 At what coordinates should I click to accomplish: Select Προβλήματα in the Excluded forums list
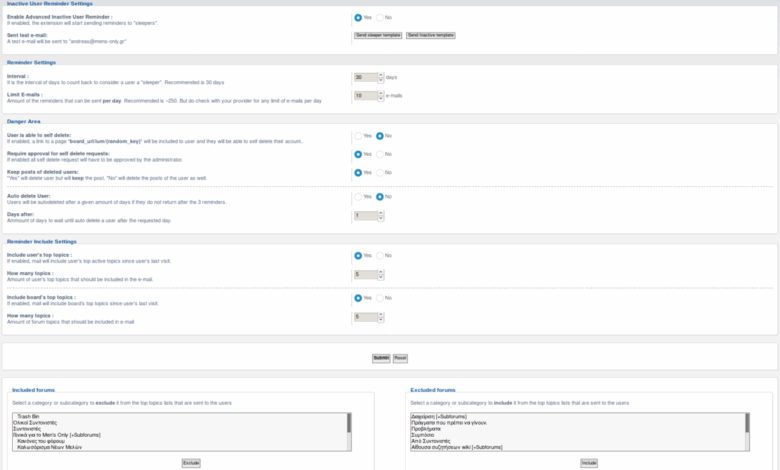coord(427,428)
